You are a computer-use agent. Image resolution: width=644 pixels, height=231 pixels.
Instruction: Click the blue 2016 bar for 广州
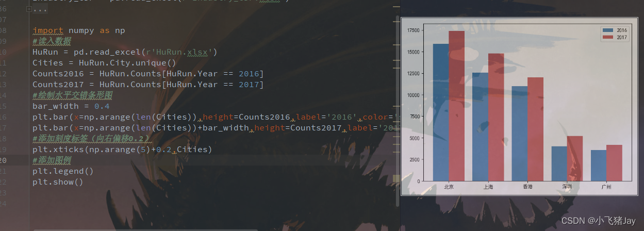599,166
